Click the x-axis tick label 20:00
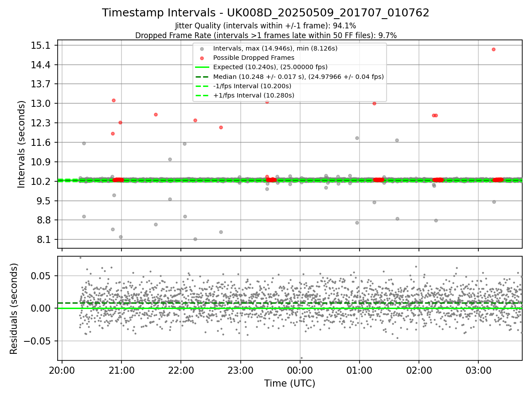532x399 pixels. pyautogui.click(x=62, y=370)
